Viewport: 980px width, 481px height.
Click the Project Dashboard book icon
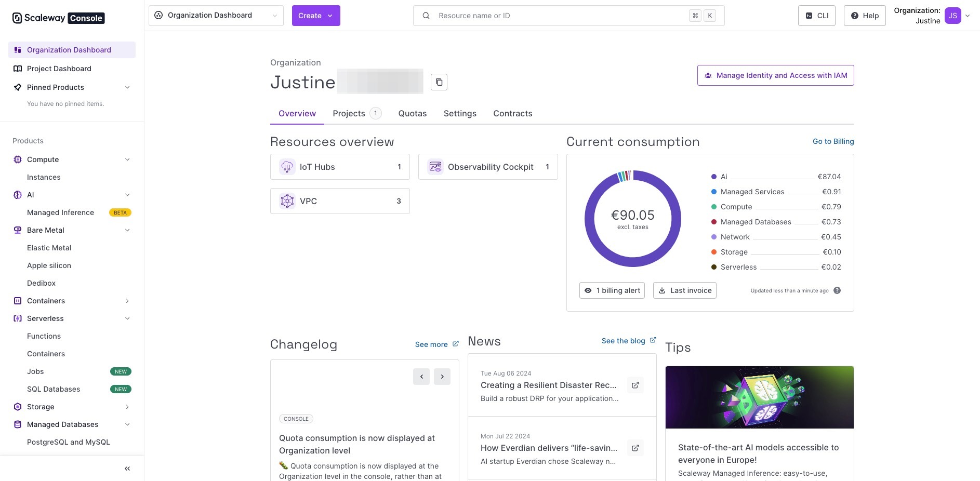[18, 69]
